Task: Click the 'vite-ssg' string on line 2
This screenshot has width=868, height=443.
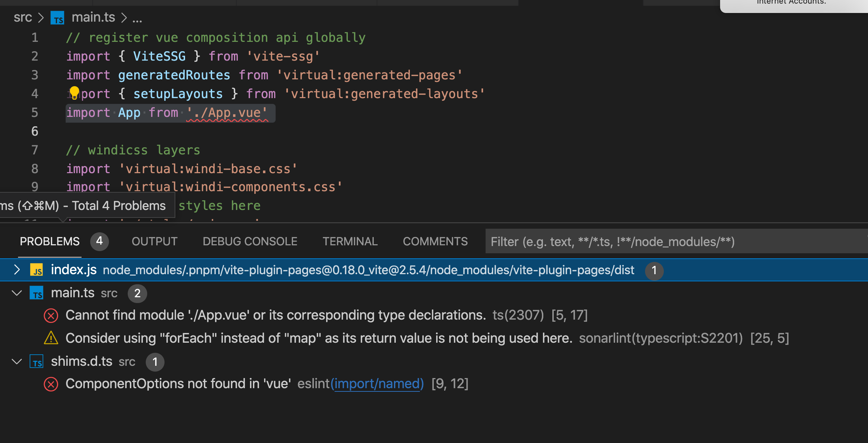Action: coord(283,56)
